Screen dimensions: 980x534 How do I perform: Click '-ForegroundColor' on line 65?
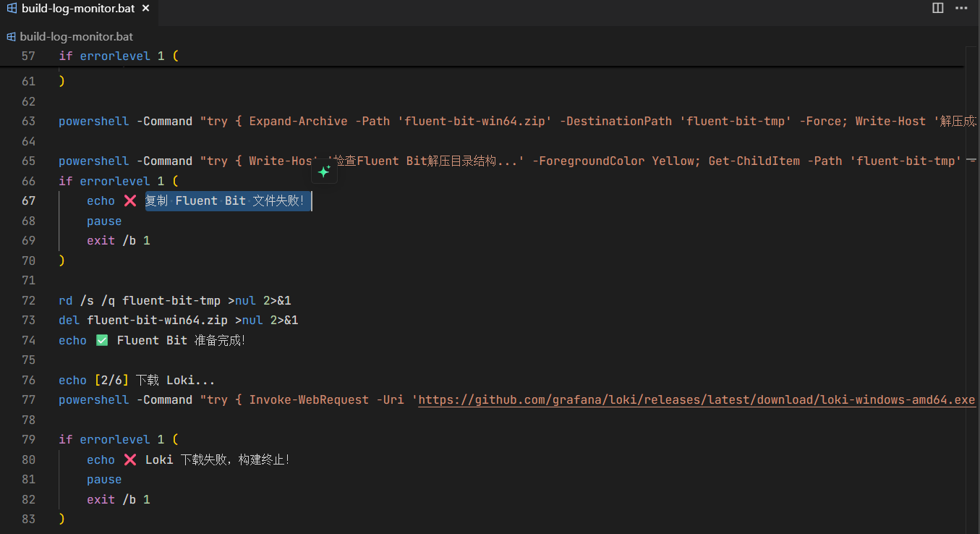point(588,161)
